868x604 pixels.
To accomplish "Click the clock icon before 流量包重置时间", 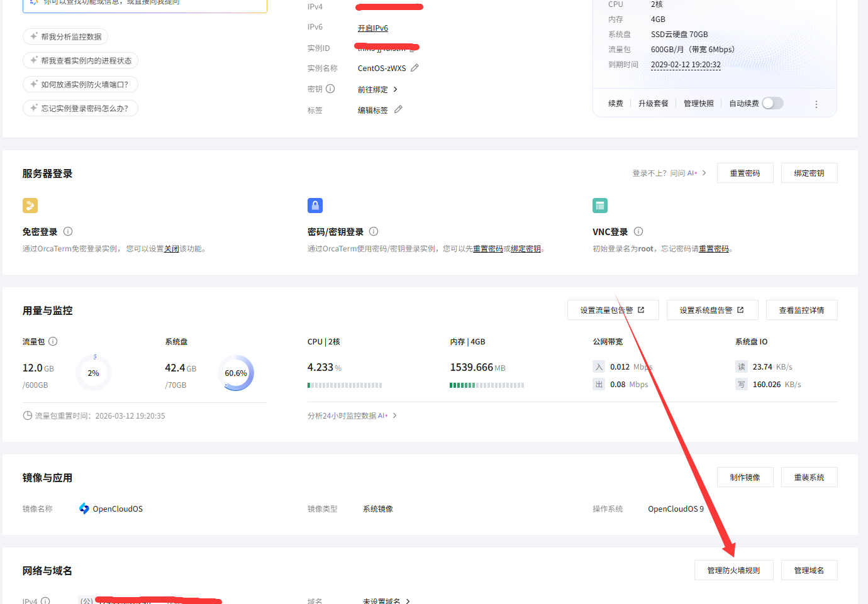I will pyautogui.click(x=27, y=415).
